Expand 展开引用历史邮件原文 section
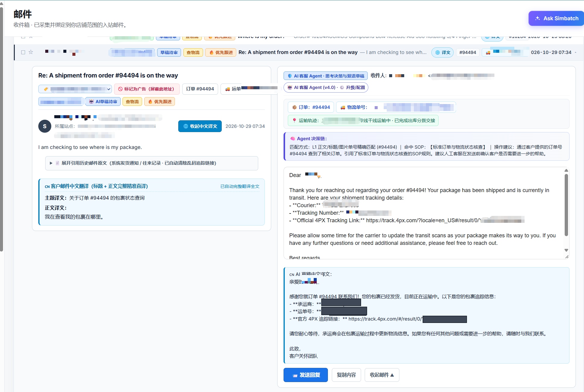 coord(152,163)
